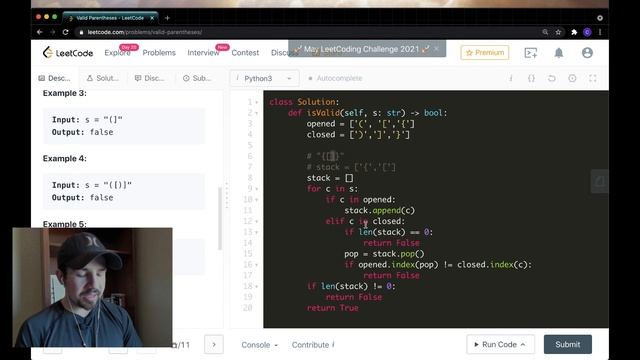Image resolution: width=640 pixels, height=360 pixels.
Task: Open the Contribute link
Action: 313,345
